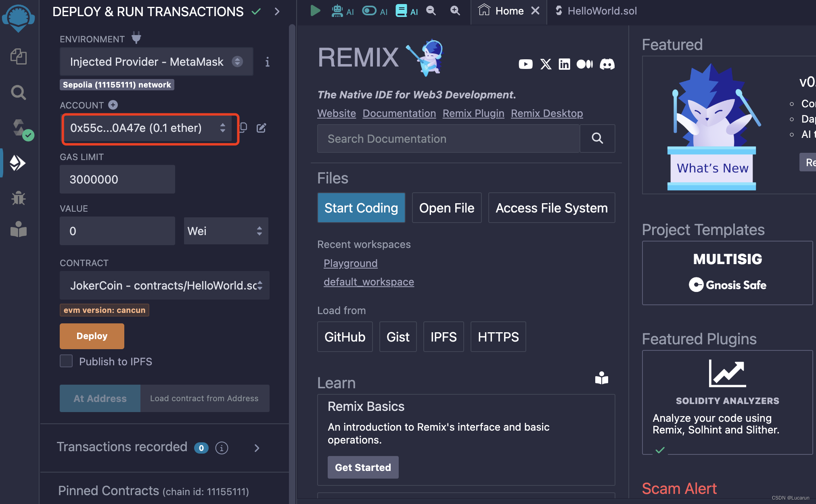816x504 pixels.
Task: Open the Website link
Action: coord(337,113)
